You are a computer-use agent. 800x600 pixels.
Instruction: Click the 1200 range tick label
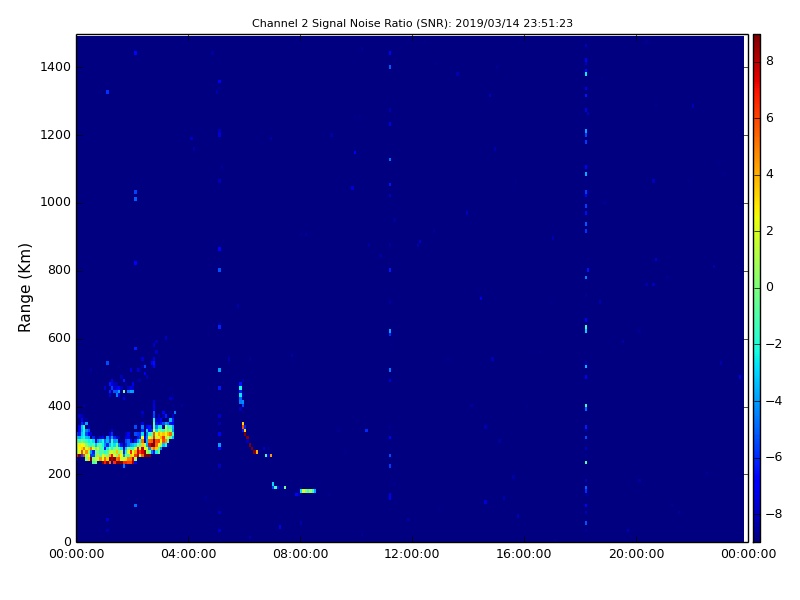pos(56,135)
